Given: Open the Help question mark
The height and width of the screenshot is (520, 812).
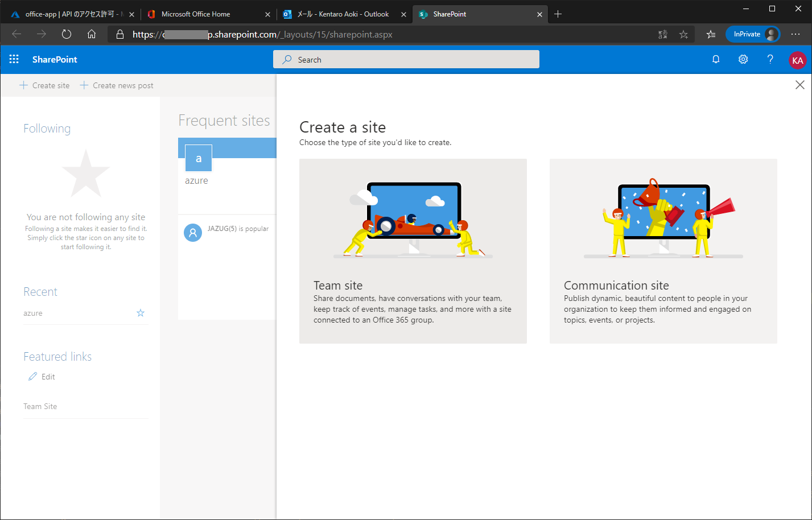Looking at the screenshot, I should tap(770, 59).
